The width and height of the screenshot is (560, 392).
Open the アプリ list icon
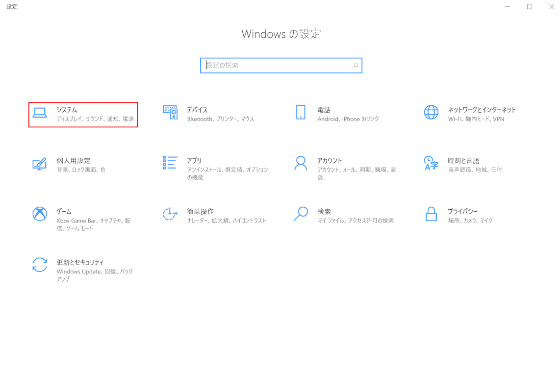click(170, 163)
